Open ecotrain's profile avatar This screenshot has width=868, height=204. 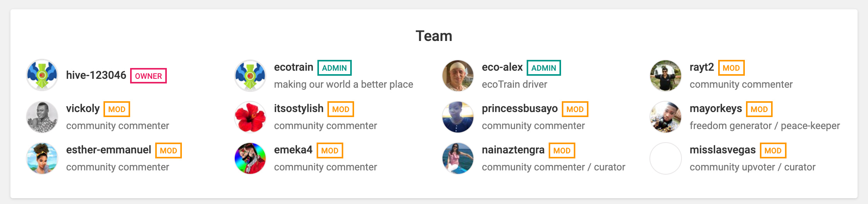tap(250, 75)
